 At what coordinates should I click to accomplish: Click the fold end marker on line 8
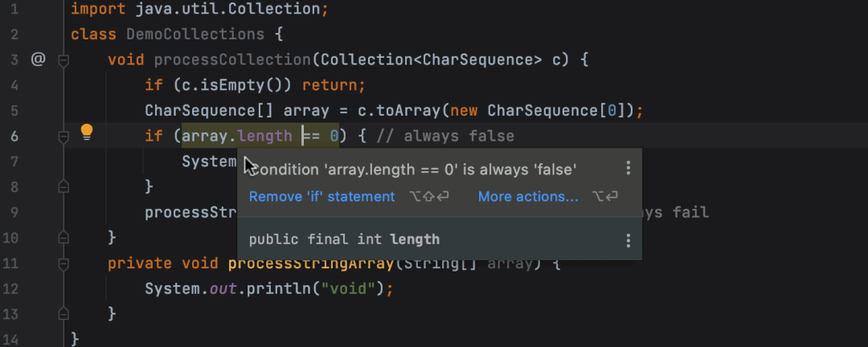63,186
